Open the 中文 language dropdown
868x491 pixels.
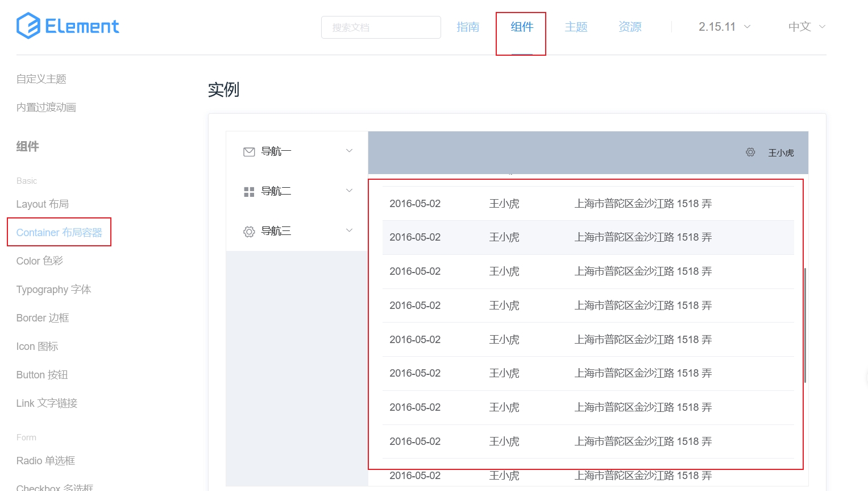tap(806, 27)
